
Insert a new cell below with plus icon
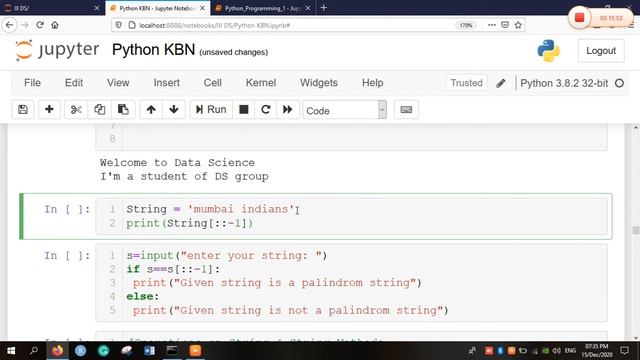pos(49,109)
